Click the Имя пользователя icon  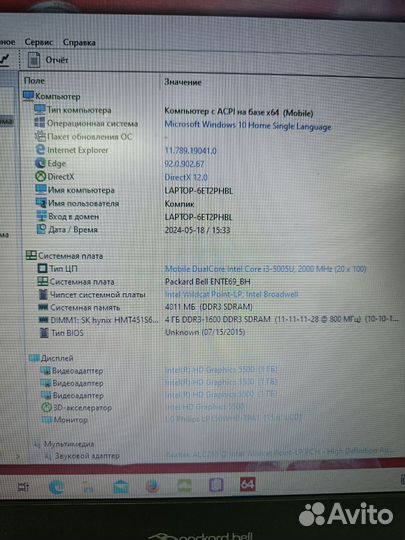pyautogui.click(x=41, y=203)
